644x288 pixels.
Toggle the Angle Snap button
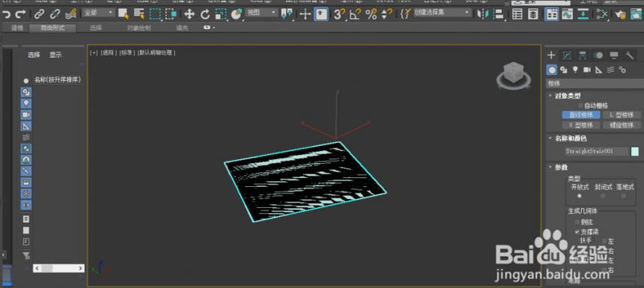pyautogui.click(x=355, y=14)
